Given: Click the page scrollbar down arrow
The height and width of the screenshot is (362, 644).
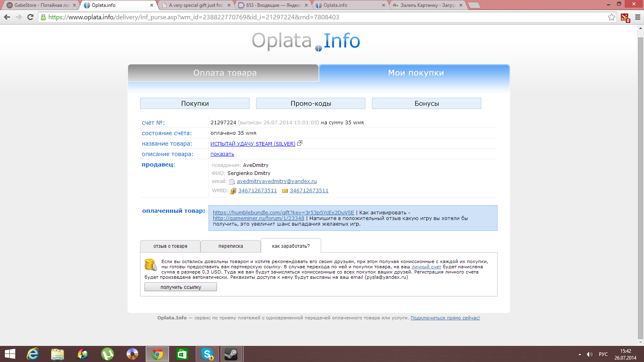Looking at the screenshot, I should pyautogui.click(x=640, y=342).
